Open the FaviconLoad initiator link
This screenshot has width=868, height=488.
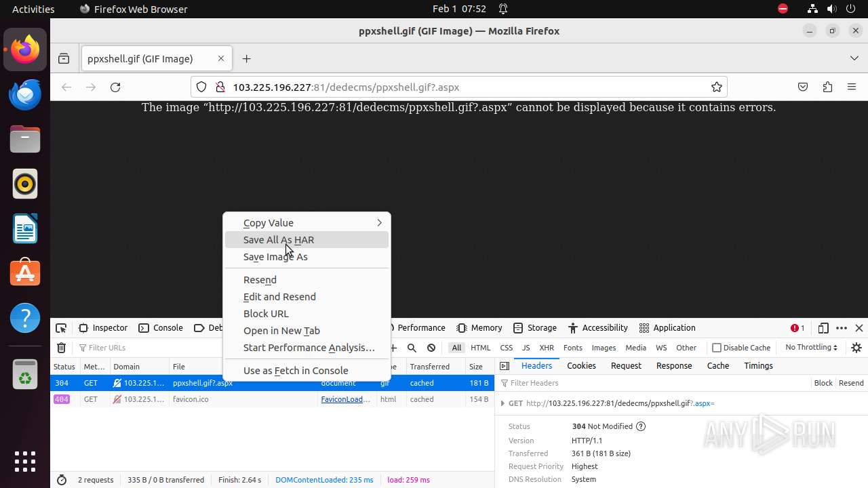[x=345, y=399]
